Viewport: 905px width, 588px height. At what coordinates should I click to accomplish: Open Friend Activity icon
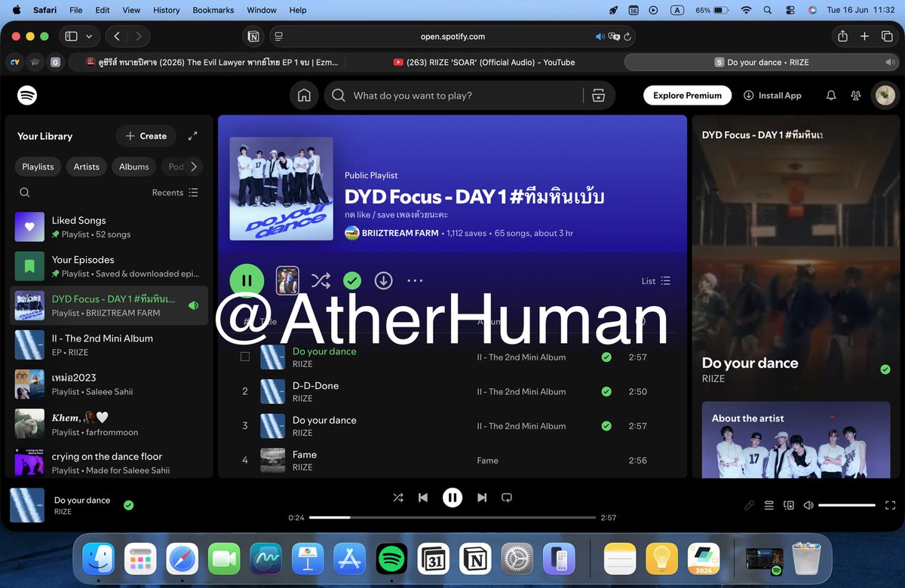[x=856, y=96]
